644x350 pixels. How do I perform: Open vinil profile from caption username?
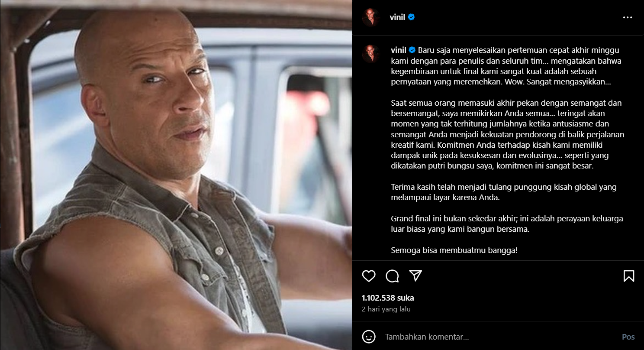tap(398, 50)
